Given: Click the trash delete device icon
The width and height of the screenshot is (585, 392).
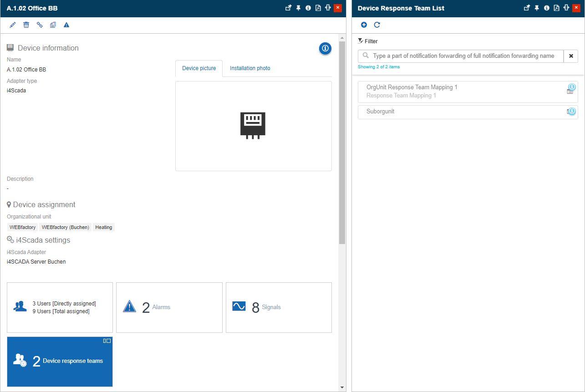Looking at the screenshot, I should [x=26, y=25].
